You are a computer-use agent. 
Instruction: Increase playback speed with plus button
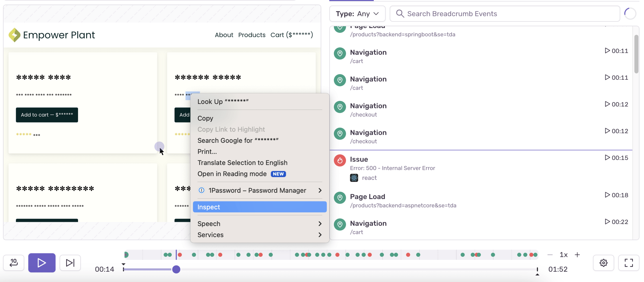[x=577, y=255]
